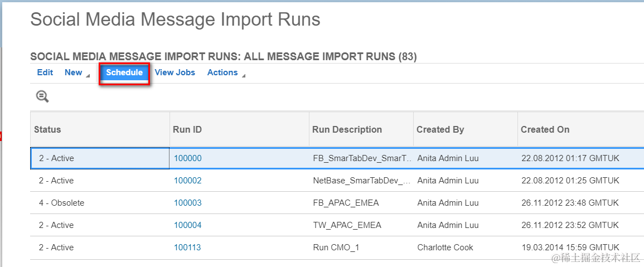
Task: Open Run ID 100000 link
Action: pos(187,158)
